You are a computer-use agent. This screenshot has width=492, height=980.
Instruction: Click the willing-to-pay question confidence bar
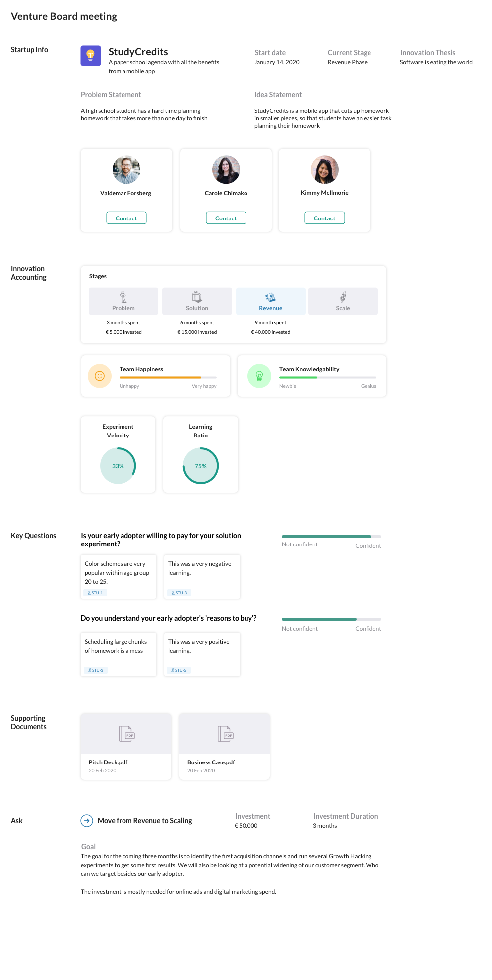[331, 537]
